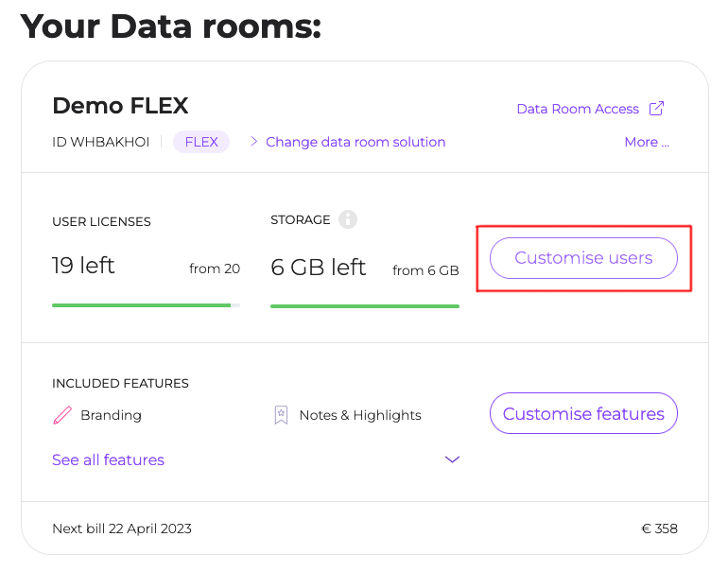The image size is (728, 572).
Task: Click the FLEX plan badge
Action: pyautogui.click(x=201, y=142)
